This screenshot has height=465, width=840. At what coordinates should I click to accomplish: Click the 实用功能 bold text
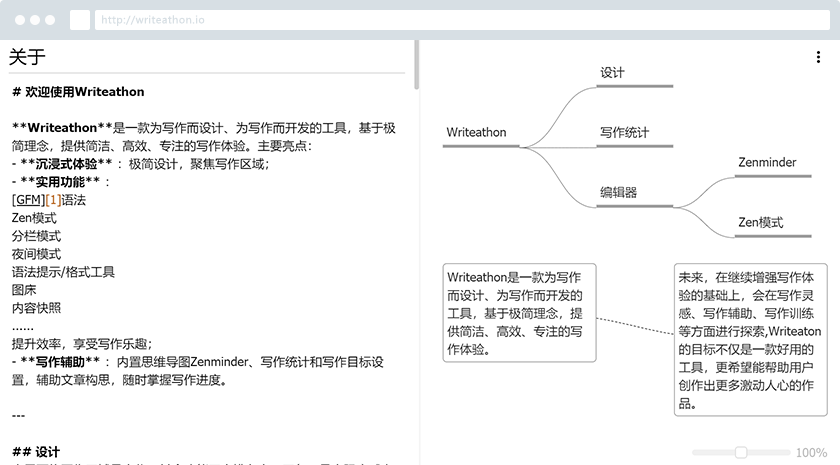[60, 182]
